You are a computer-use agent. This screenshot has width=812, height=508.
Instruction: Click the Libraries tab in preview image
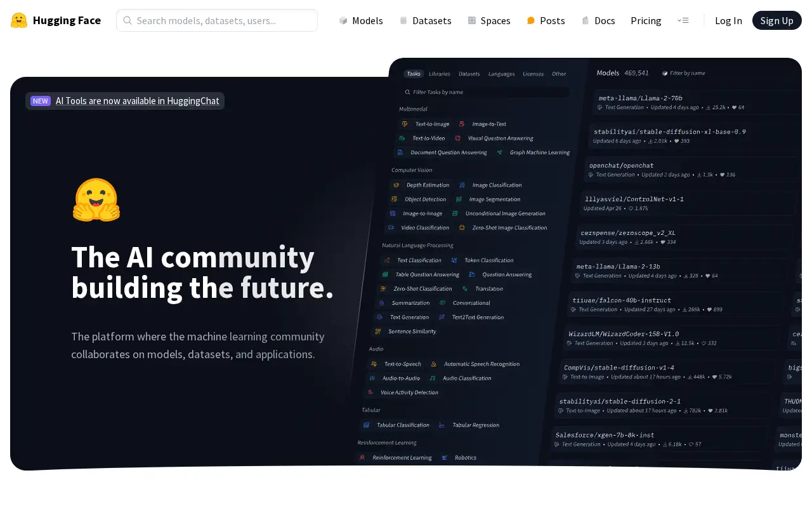point(440,74)
